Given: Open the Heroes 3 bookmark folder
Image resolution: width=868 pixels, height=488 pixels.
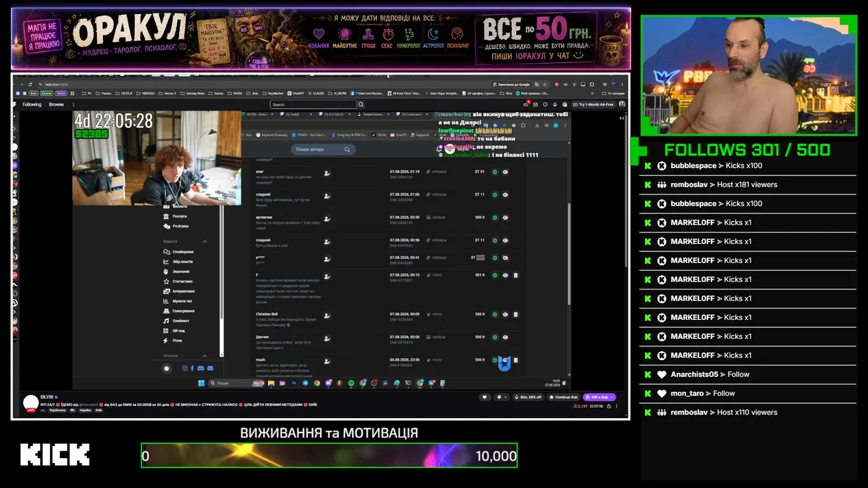Looking at the screenshot, I should (x=166, y=93).
